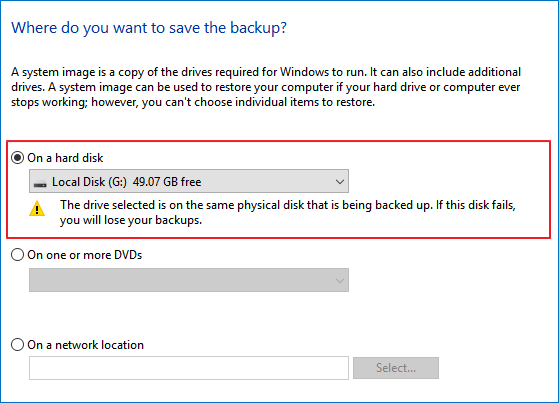
Task: Choose the "On one or more DVDs" radio button
Action: coord(17,255)
